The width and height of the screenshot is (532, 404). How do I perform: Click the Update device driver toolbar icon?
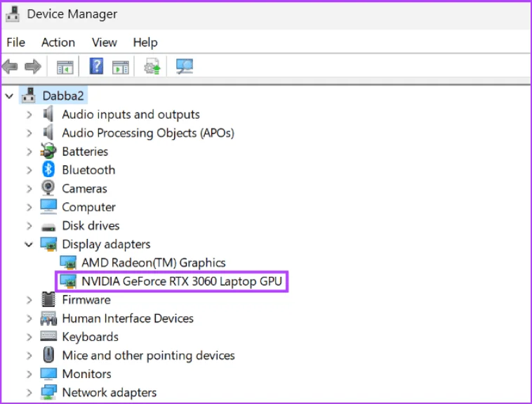(x=152, y=66)
